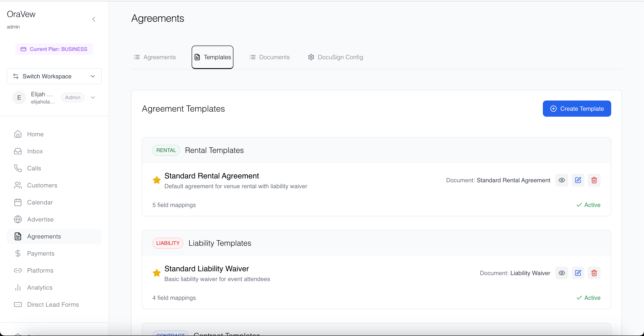The height and width of the screenshot is (336, 644).
Task: Toggle default star on Standard Liability Waiver
Action: (x=157, y=273)
